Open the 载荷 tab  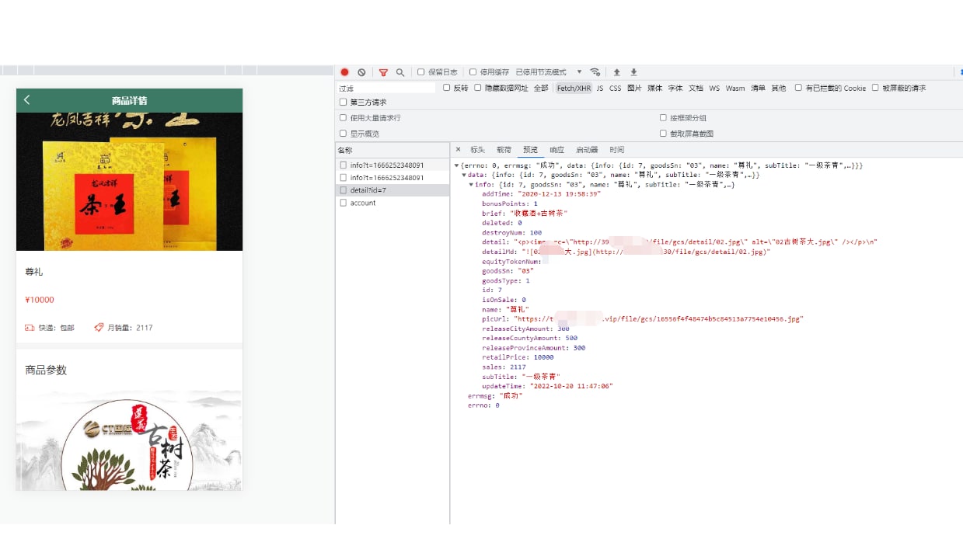[x=504, y=150]
